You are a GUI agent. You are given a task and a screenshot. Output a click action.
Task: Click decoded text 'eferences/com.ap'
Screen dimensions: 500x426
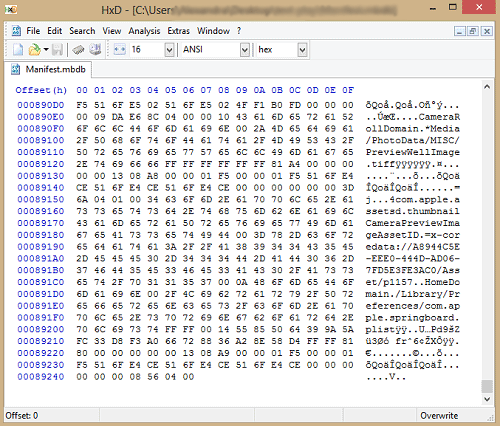pyautogui.click(x=413, y=306)
